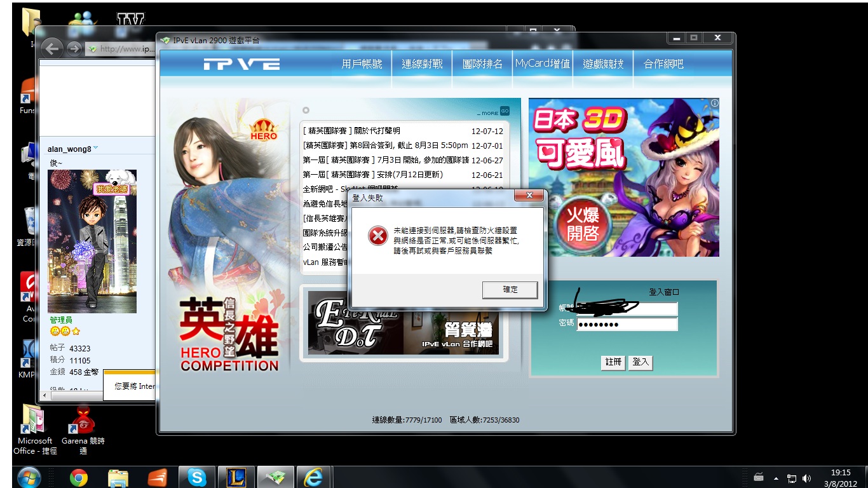Open the Microsoft Office desktop shortcut
The image size is (868, 488).
pyautogui.click(x=35, y=430)
